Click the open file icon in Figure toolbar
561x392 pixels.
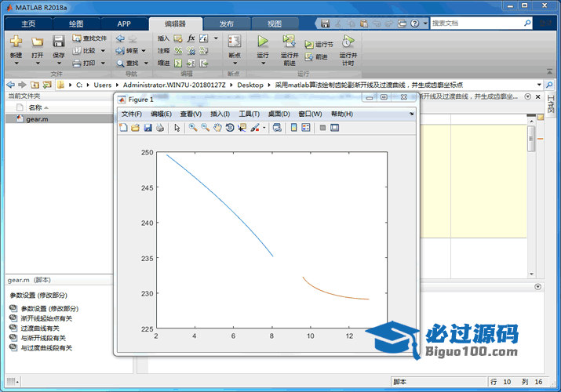[x=135, y=128]
